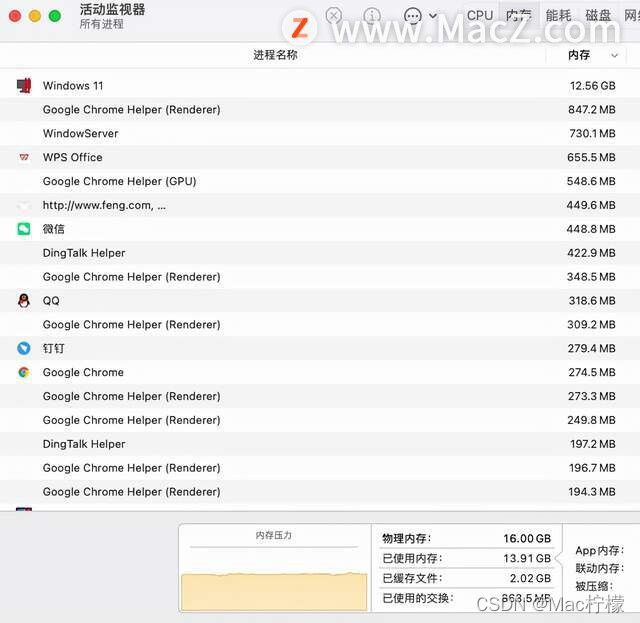640x623 pixels.
Task: Select DingTalk Helper using 197.2 MB
Action: [320, 444]
